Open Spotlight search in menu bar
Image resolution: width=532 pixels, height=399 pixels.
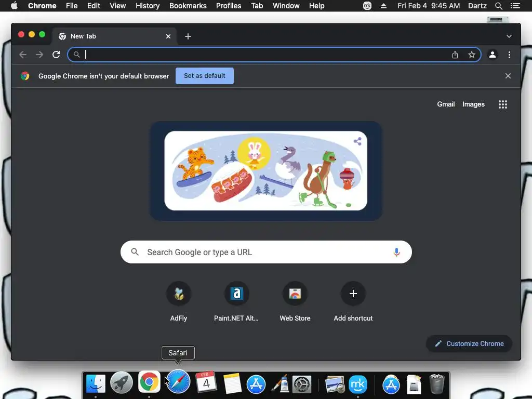click(498, 6)
